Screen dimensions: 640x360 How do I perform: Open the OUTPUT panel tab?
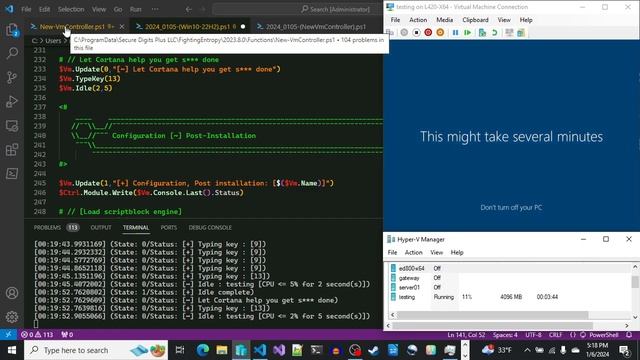[101, 228]
